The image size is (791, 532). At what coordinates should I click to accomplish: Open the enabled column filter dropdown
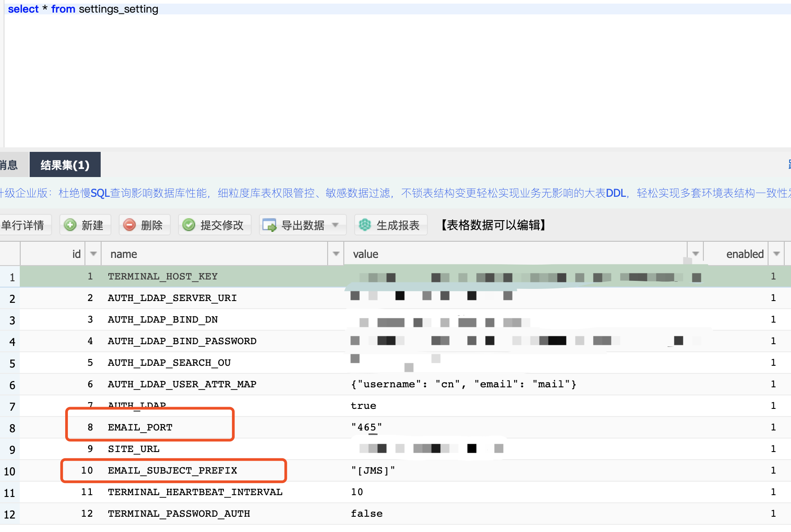tap(776, 254)
